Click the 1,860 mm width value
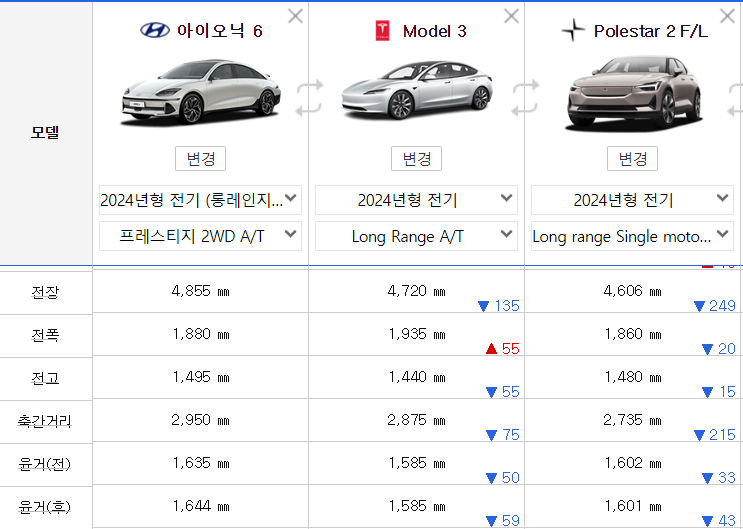The height and width of the screenshot is (529, 743). click(x=633, y=334)
